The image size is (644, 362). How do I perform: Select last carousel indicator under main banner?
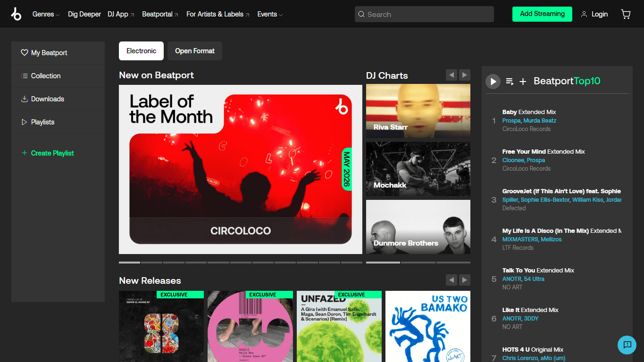351,262
